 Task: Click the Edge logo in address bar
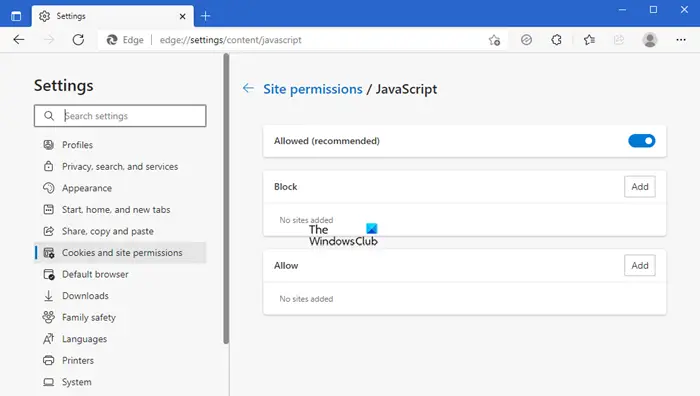point(112,40)
